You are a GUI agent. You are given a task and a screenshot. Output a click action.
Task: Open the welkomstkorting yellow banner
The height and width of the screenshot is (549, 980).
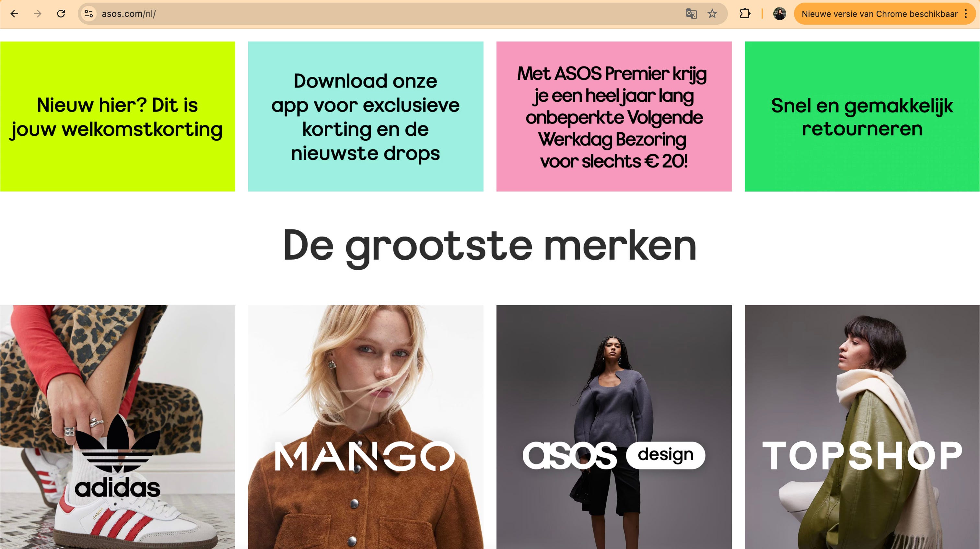pos(118,116)
